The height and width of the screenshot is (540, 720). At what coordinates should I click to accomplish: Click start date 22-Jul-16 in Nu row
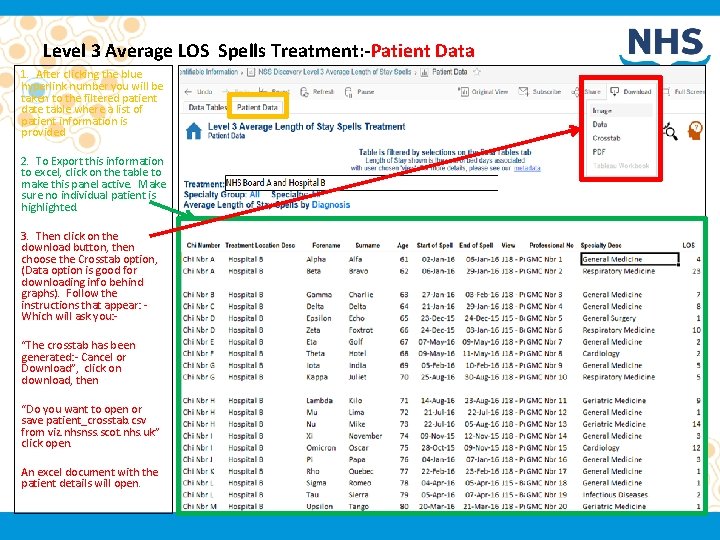(439, 424)
